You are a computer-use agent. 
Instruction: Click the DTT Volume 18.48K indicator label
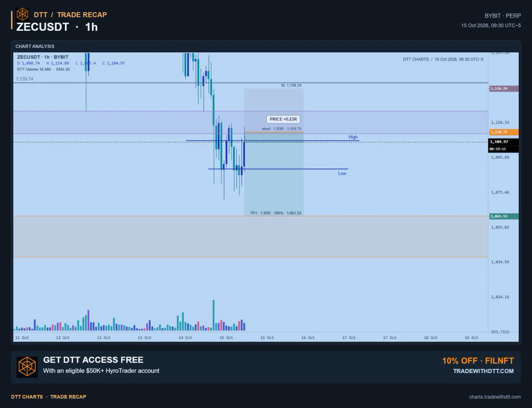coord(34,69)
